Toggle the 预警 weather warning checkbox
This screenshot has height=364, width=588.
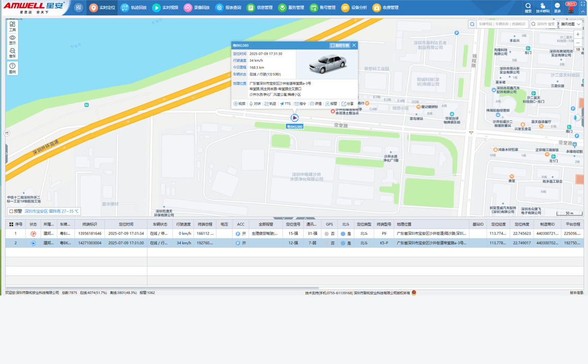click(x=11, y=211)
